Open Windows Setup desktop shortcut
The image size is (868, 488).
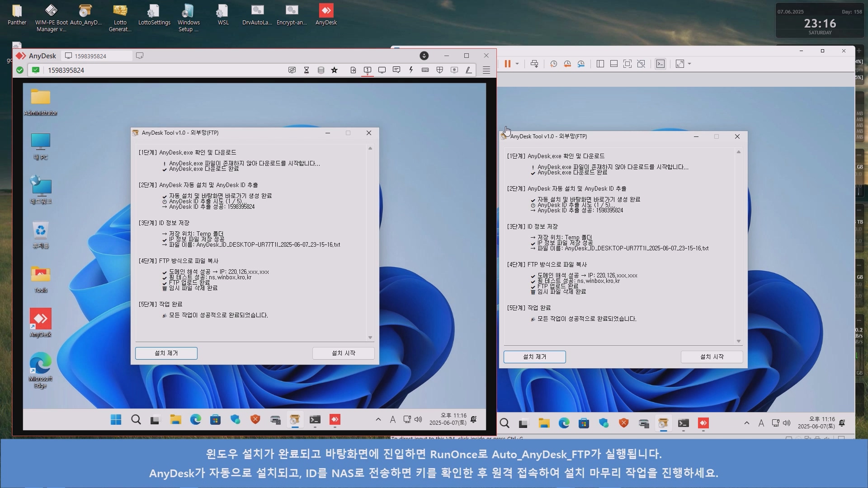click(189, 18)
